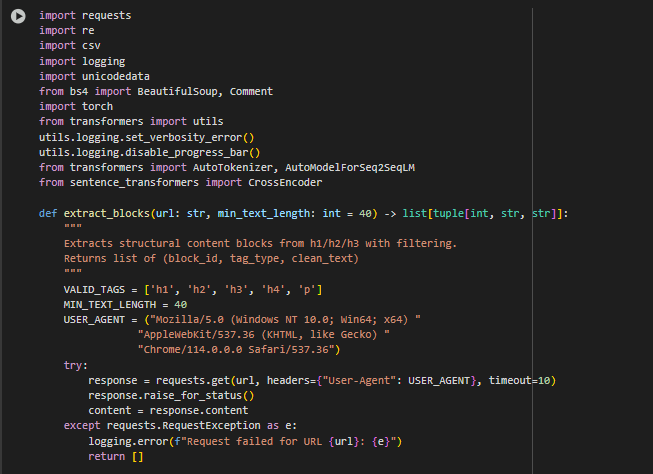Click 'list[tuple[int, str, str]]' return annotation

(x=482, y=213)
